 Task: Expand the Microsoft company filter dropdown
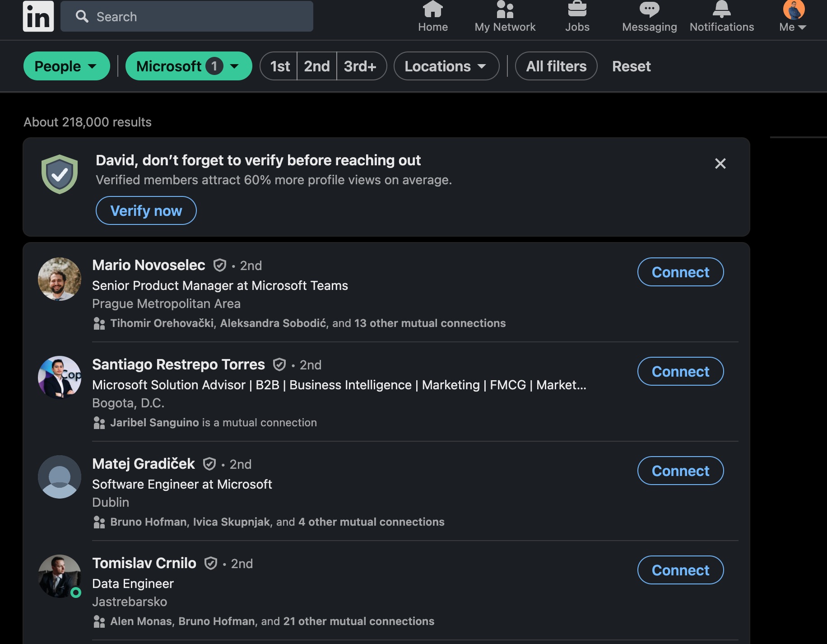click(x=188, y=66)
